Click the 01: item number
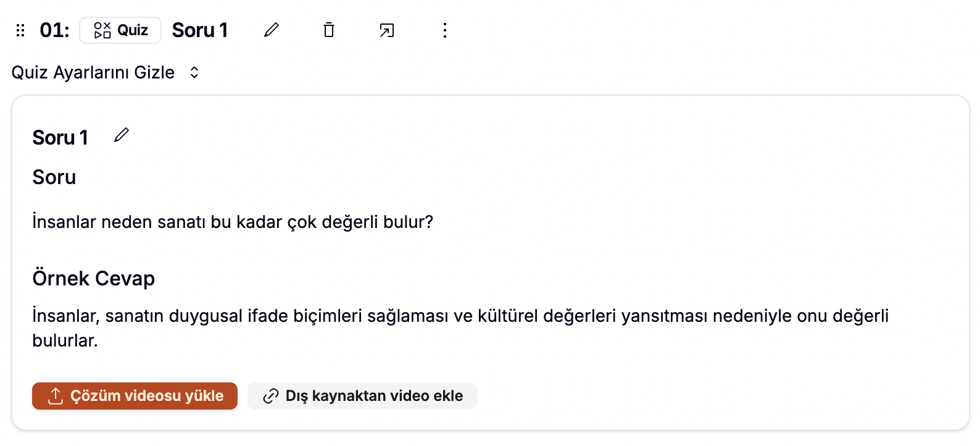The height and width of the screenshot is (446, 980). pyautogui.click(x=54, y=30)
